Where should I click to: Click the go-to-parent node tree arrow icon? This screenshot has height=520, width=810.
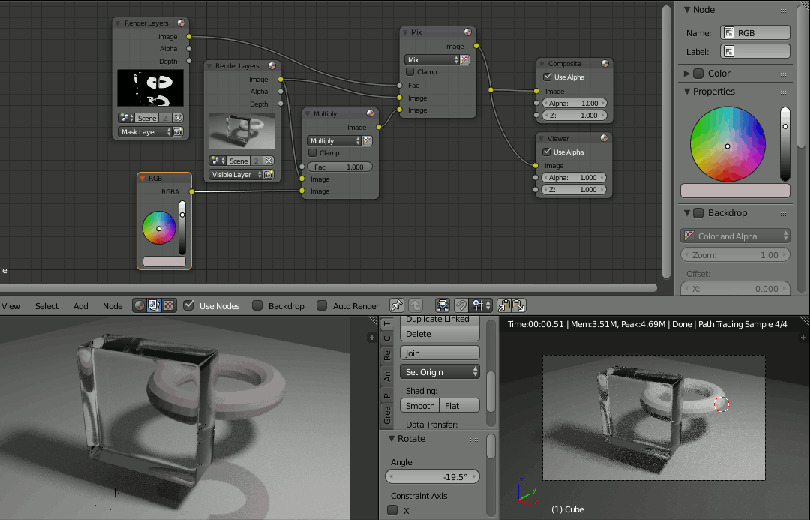pos(416,305)
